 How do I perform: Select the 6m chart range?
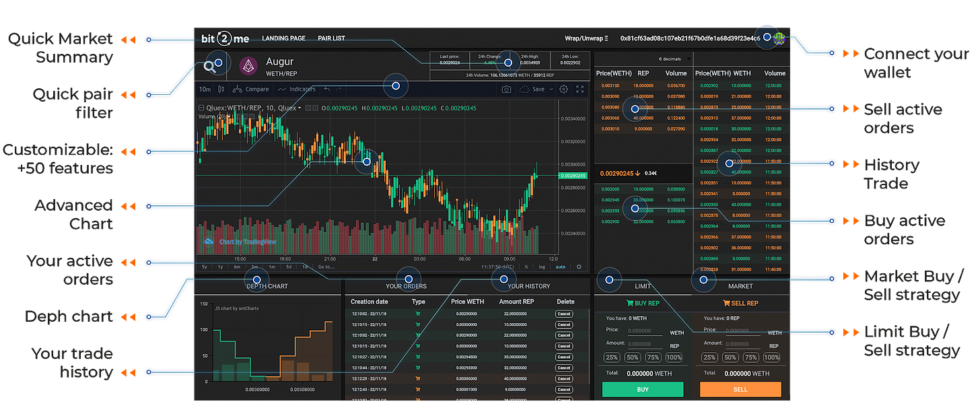coord(237,267)
